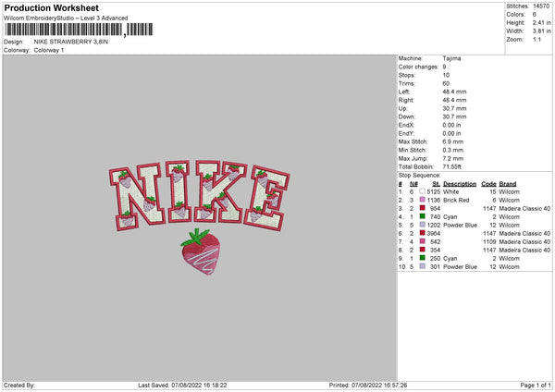This screenshot has height=392, width=555.
Task: Click the red swatch in stop row 6
Action: point(423,233)
